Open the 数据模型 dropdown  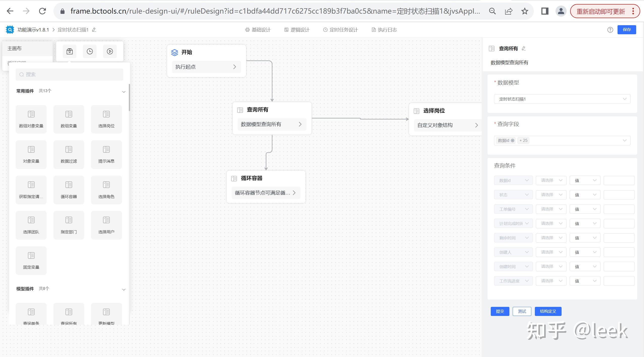point(562,99)
